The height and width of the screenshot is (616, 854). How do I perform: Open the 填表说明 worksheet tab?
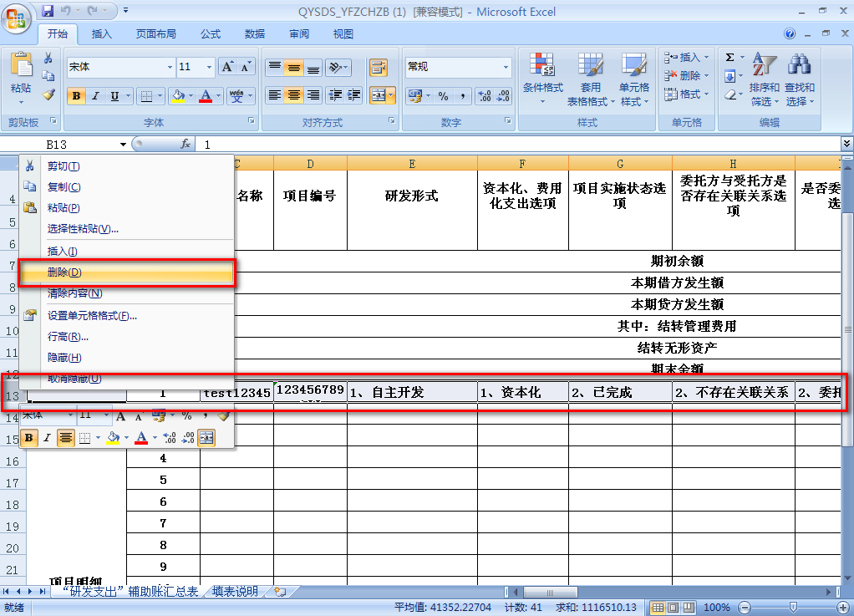point(235,592)
